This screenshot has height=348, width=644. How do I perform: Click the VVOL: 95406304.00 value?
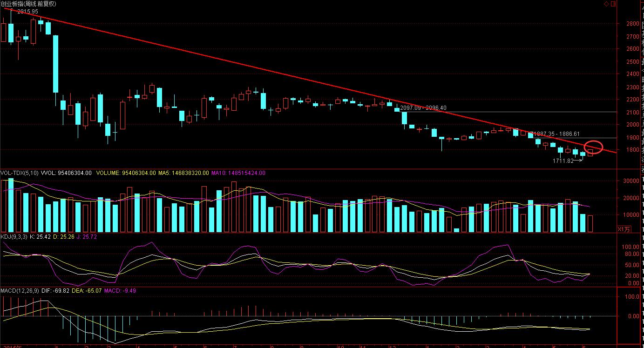[67, 173]
